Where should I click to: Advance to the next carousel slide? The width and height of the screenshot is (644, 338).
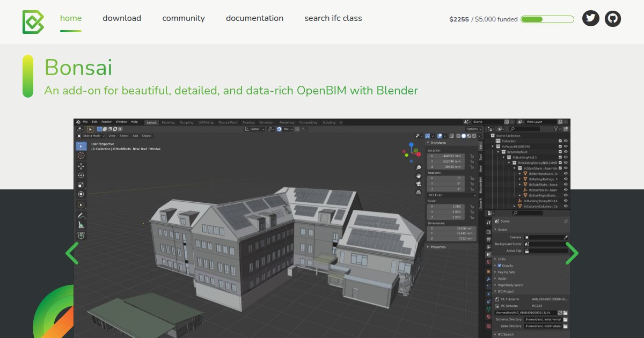point(572,253)
